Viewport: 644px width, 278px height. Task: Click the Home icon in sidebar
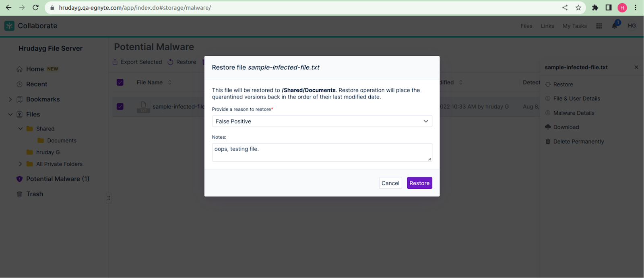tap(19, 69)
